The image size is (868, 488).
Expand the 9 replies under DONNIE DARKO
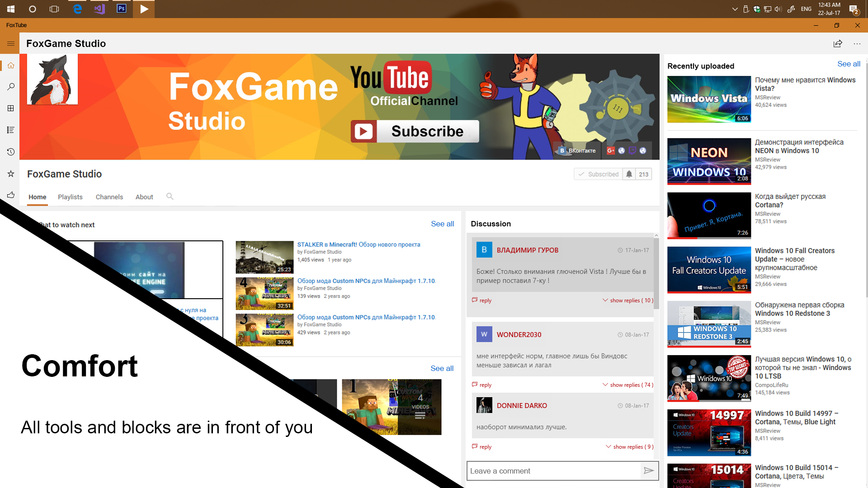point(630,447)
